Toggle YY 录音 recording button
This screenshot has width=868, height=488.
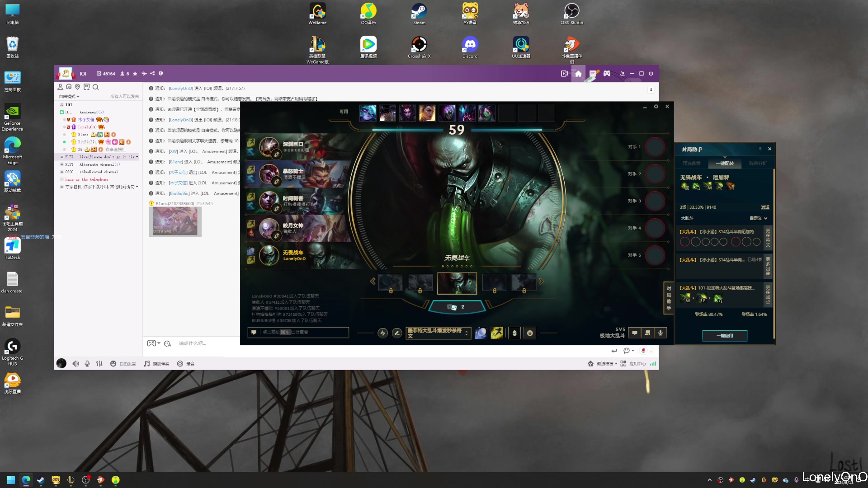click(x=186, y=363)
